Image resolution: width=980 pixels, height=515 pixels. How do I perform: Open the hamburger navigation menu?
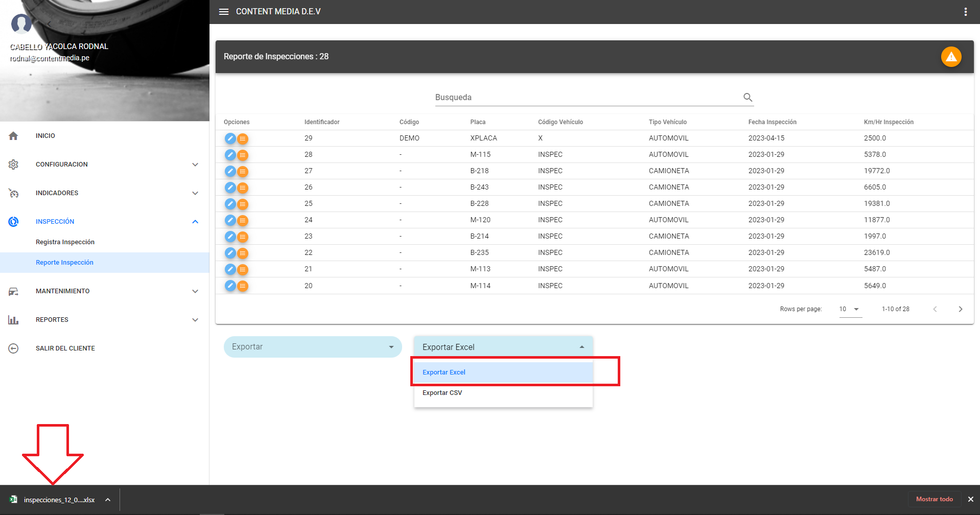click(x=223, y=12)
